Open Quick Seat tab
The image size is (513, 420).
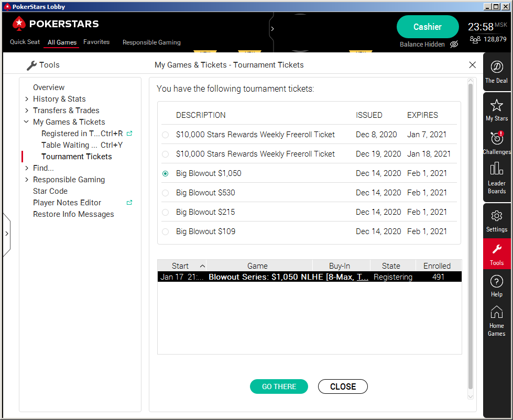tap(25, 42)
